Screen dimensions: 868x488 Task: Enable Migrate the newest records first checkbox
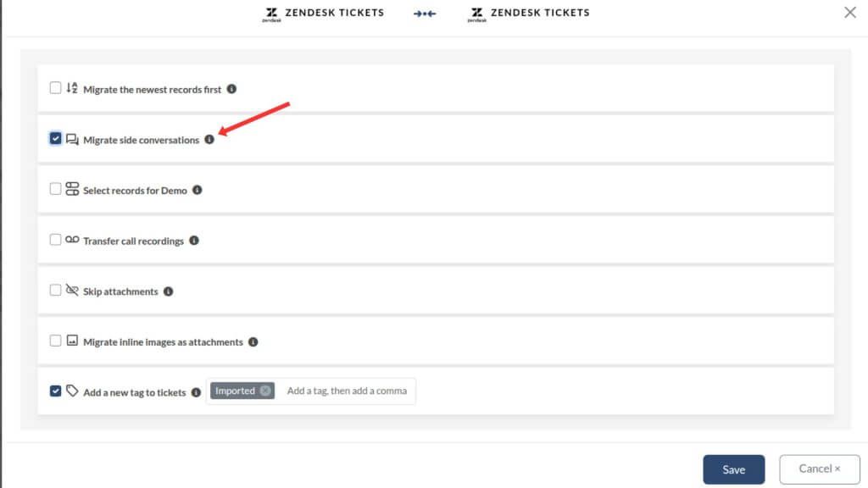55,87
